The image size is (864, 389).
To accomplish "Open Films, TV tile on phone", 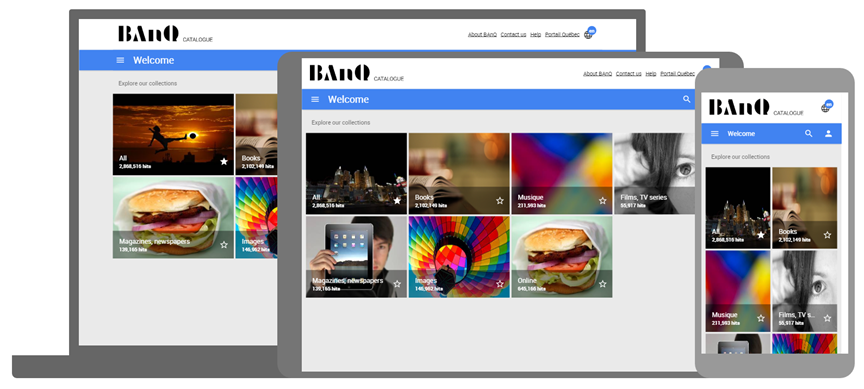I will coord(804,291).
